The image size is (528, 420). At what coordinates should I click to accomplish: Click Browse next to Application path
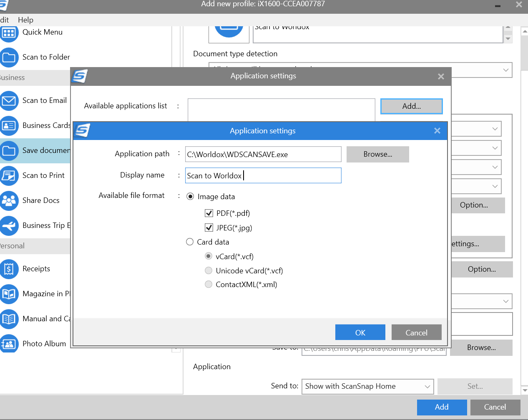378,154
